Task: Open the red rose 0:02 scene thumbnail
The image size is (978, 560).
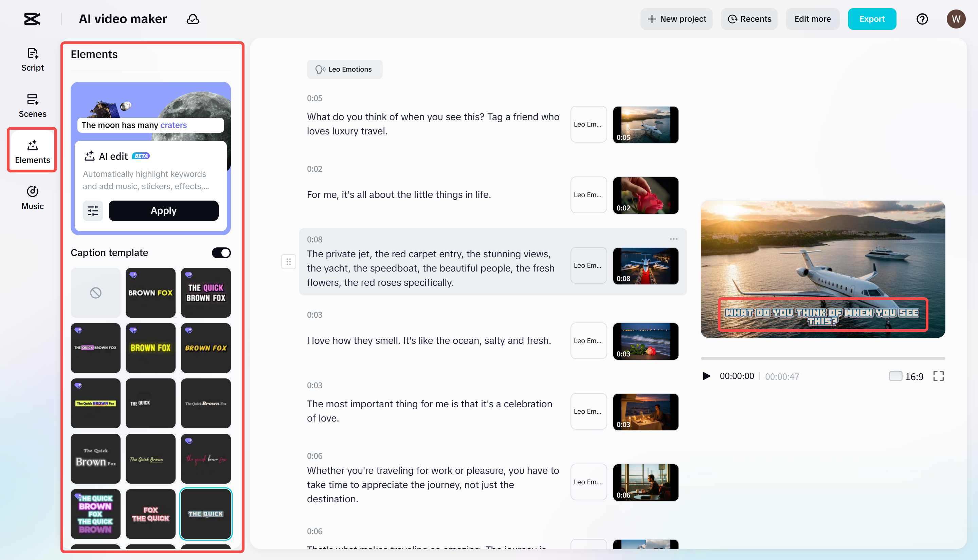Action: pyautogui.click(x=645, y=195)
